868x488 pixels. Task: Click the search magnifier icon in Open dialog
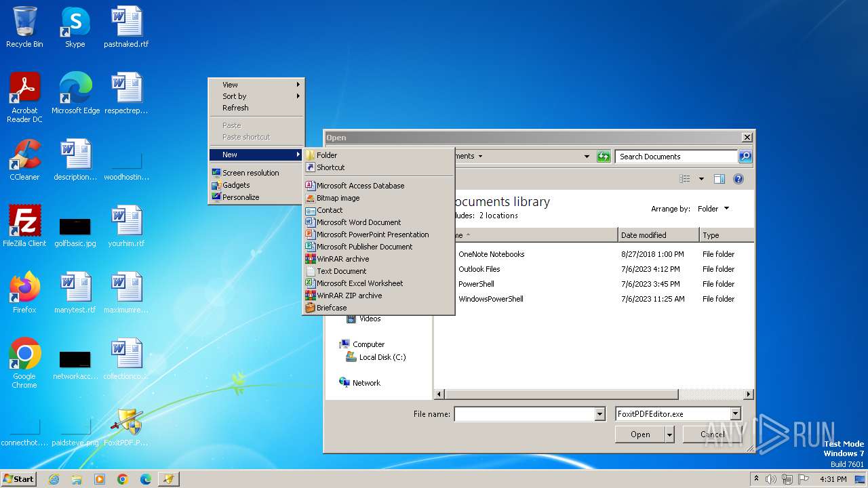(745, 157)
